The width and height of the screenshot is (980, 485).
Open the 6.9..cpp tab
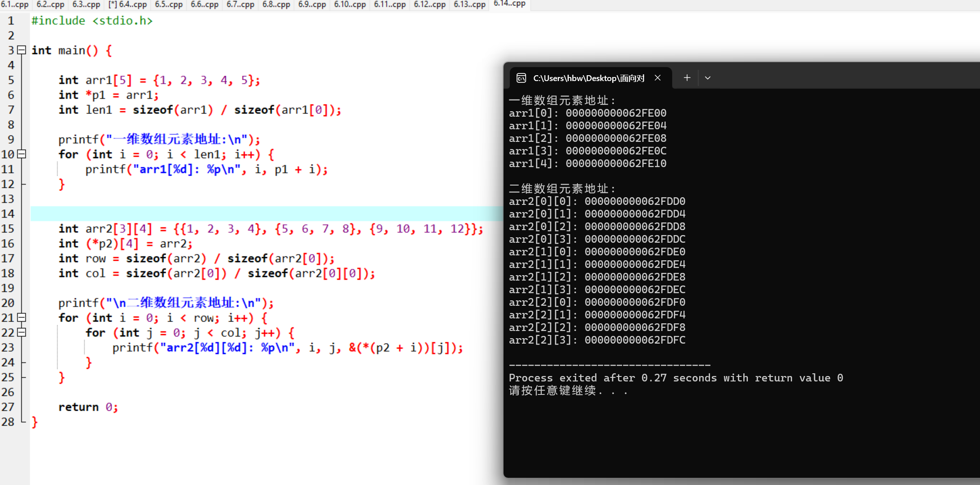(312, 5)
